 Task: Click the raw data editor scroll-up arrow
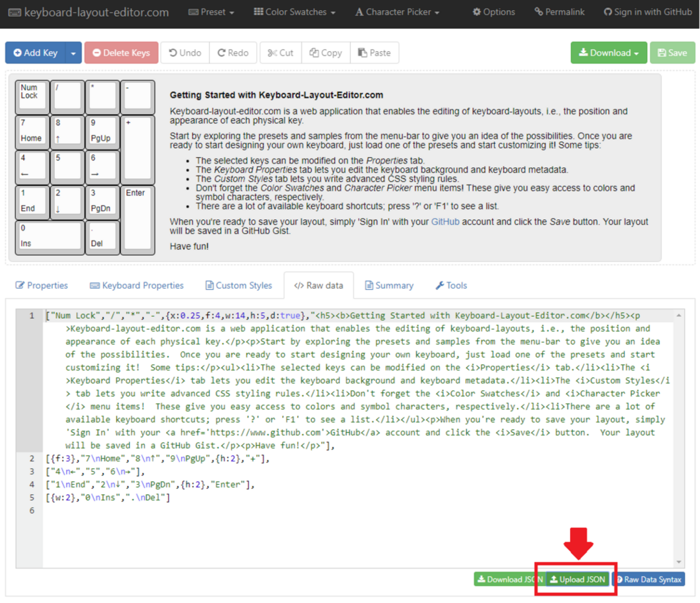[679, 315]
